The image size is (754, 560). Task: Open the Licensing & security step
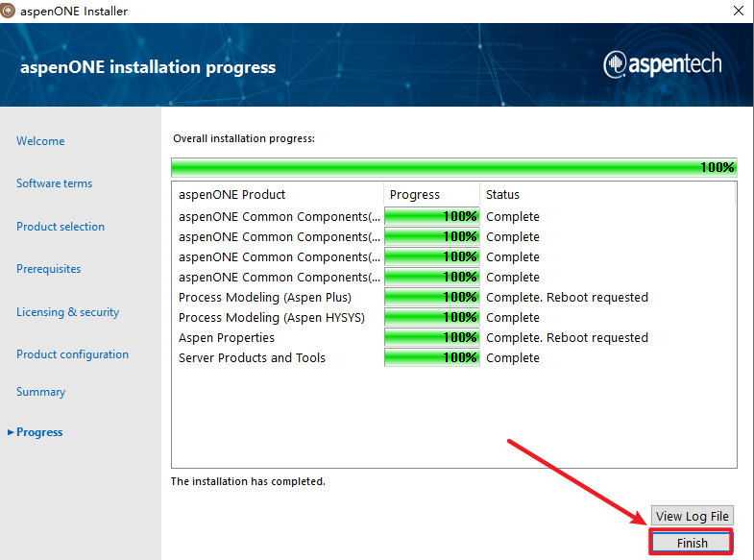click(x=67, y=312)
